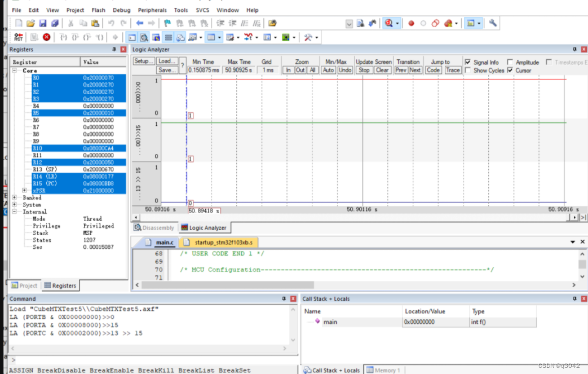Image resolution: width=588 pixels, height=374 pixels.
Task: Toggle Disassembly Window magnifier icon
Action: pos(144,37)
